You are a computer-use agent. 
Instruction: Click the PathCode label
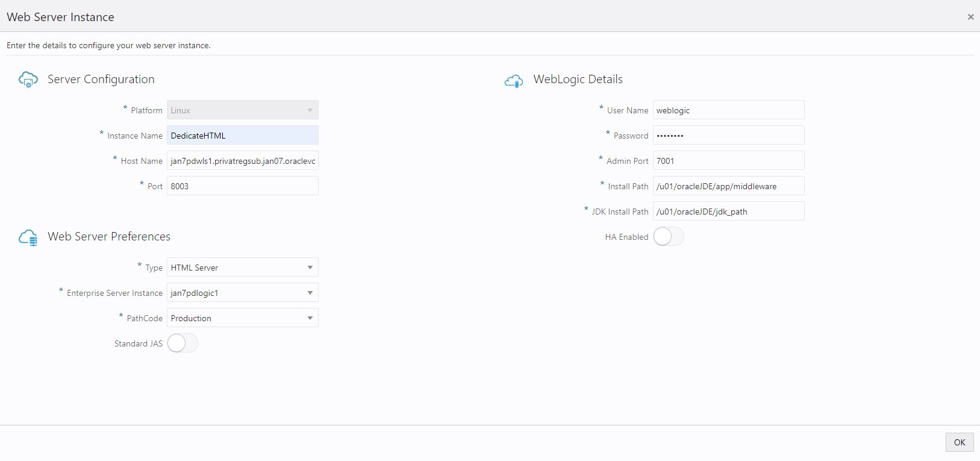pyautogui.click(x=145, y=318)
